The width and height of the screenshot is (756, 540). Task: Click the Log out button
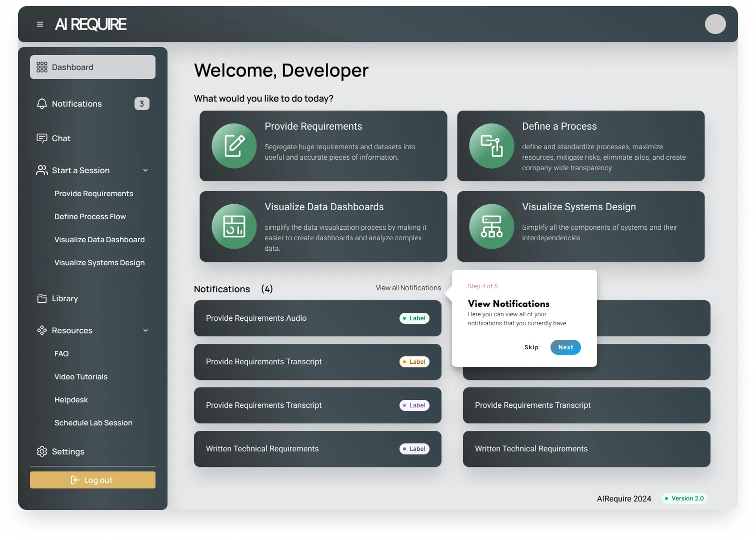coord(92,480)
